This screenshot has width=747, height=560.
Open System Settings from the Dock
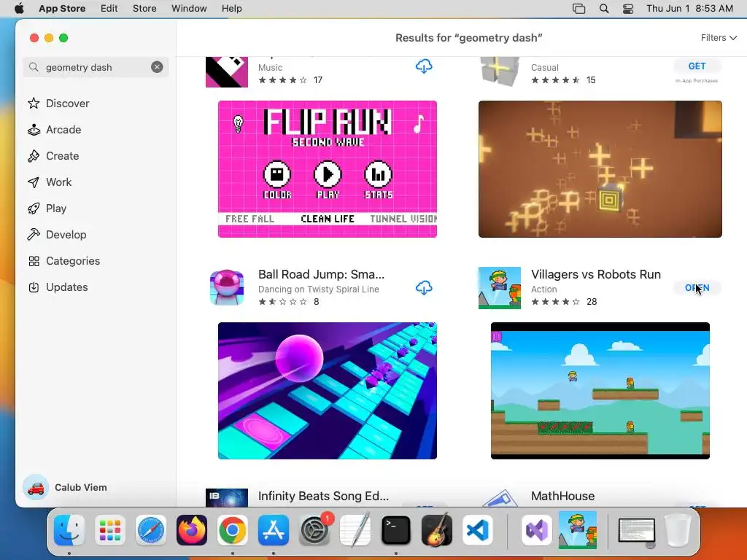[314, 530]
